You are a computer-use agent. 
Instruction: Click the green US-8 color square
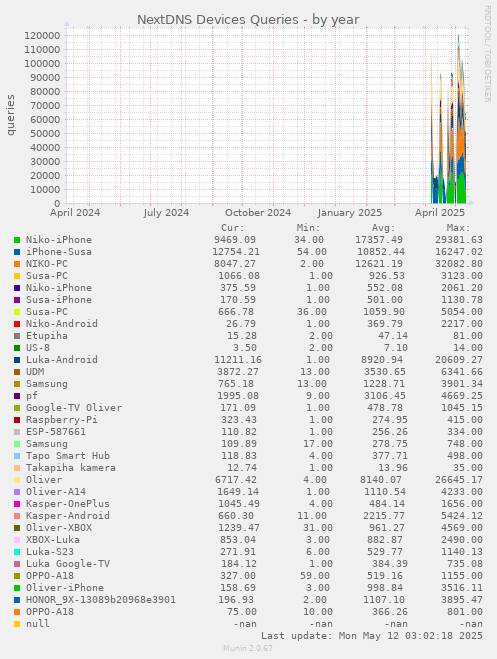tap(17, 348)
